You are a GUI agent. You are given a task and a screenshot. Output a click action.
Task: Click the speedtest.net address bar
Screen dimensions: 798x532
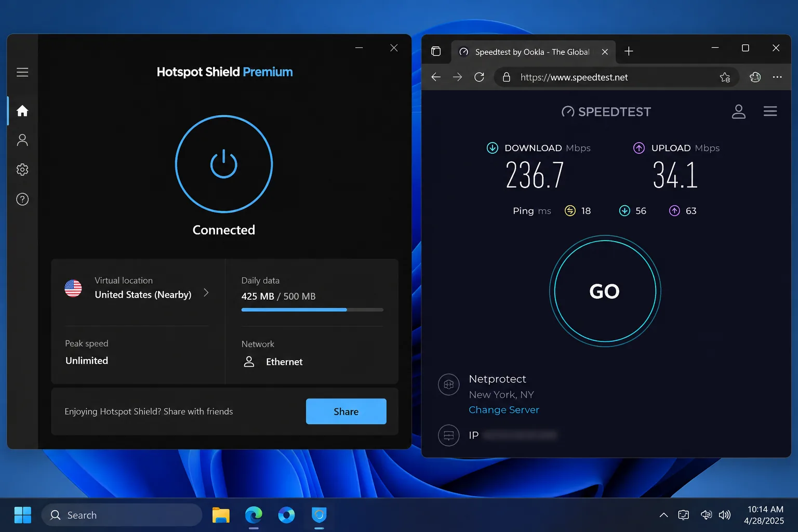(x=616, y=77)
